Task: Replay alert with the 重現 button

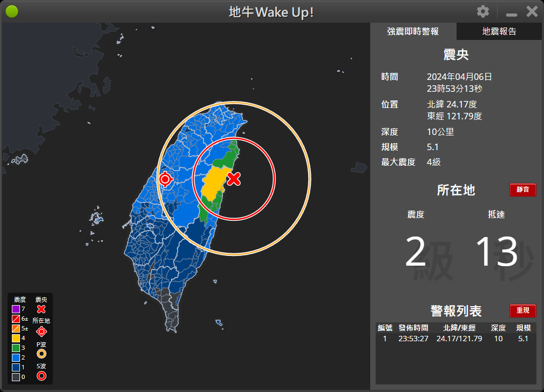Action: pyautogui.click(x=522, y=311)
